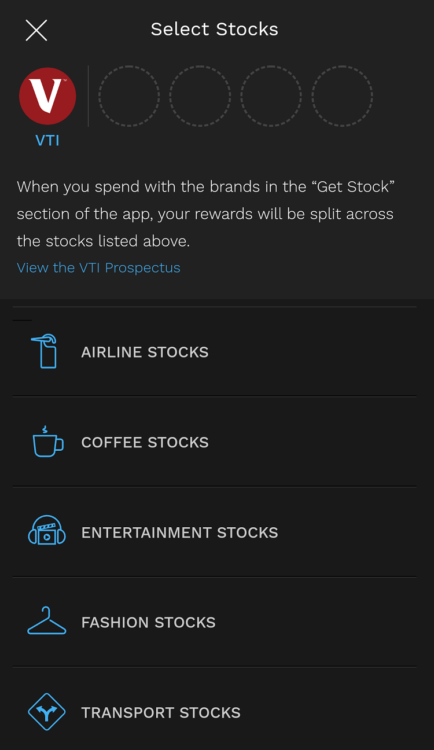Expand FASHION STOCKS list

(x=214, y=622)
